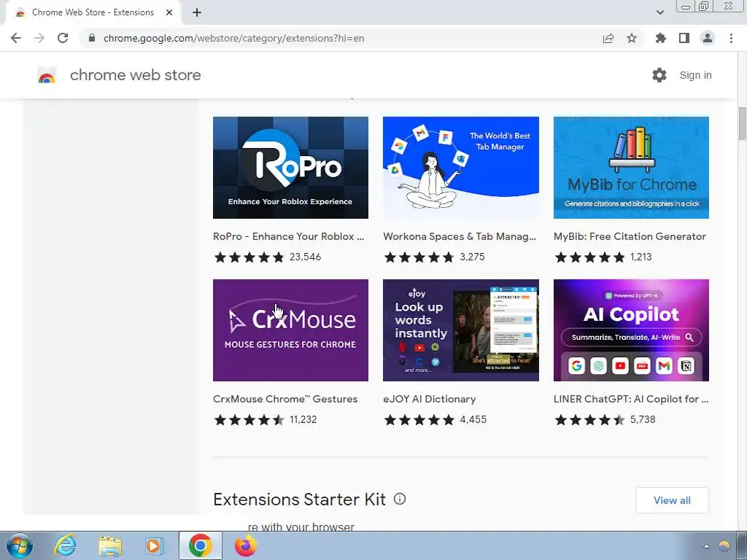The width and height of the screenshot is (747, 560).
Task: Reload the Chrome Web Store page
Action: point(63,38)
